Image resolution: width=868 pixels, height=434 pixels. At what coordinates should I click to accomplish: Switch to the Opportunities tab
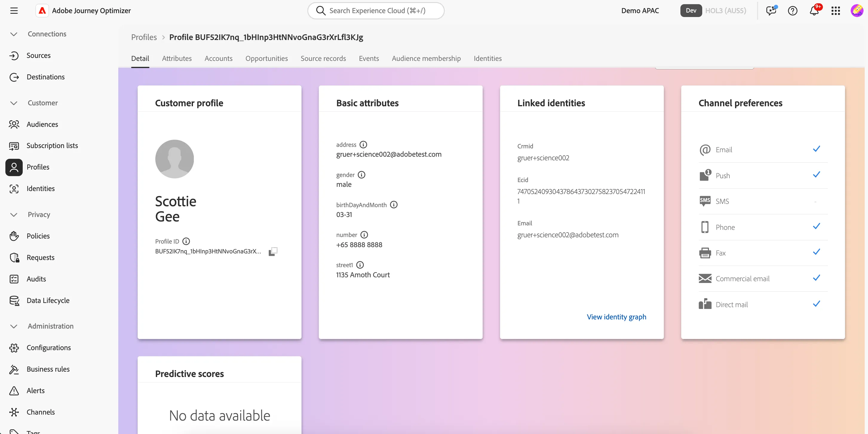click(266, 58)
